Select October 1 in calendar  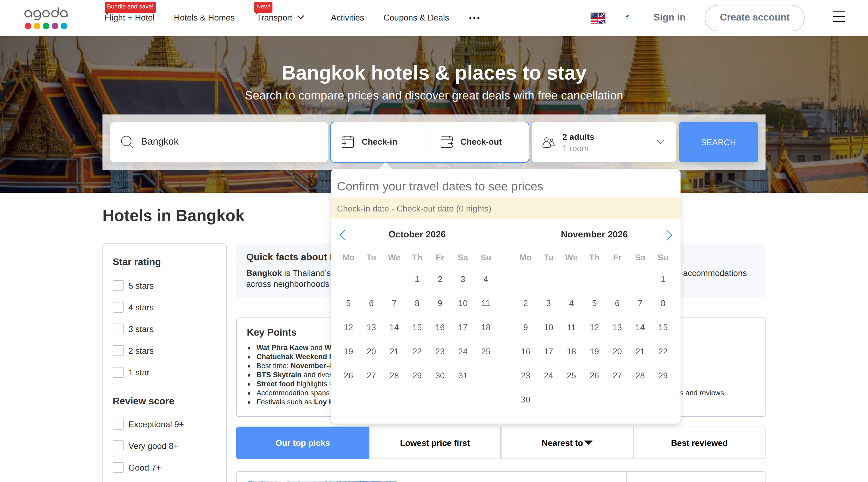(x=417, y=279)
